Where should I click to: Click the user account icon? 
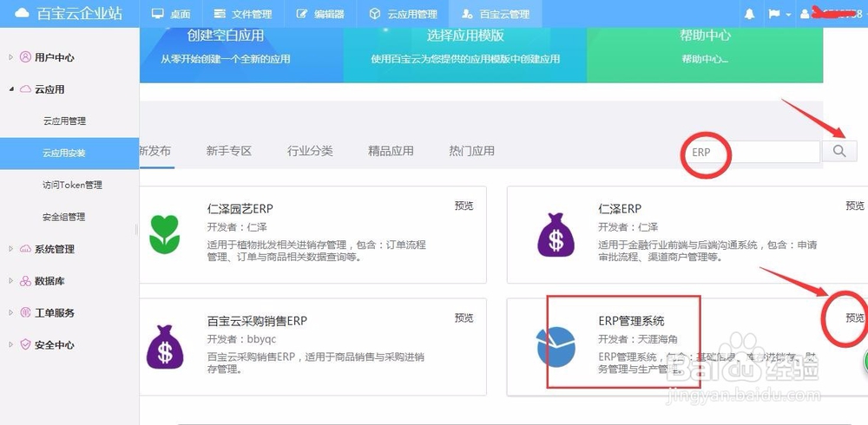tap(805, 15)
